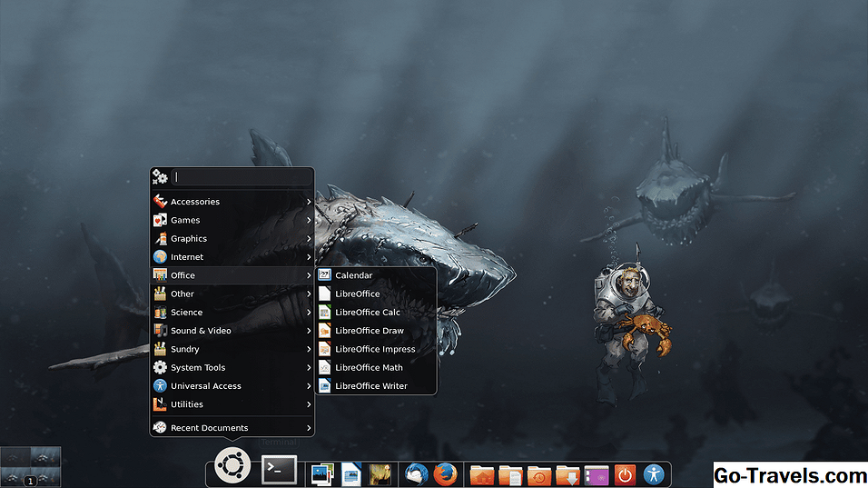Open the photo viewer icon in dock
The width and height of the screenshot is (868, 488).
click(322, 474)
